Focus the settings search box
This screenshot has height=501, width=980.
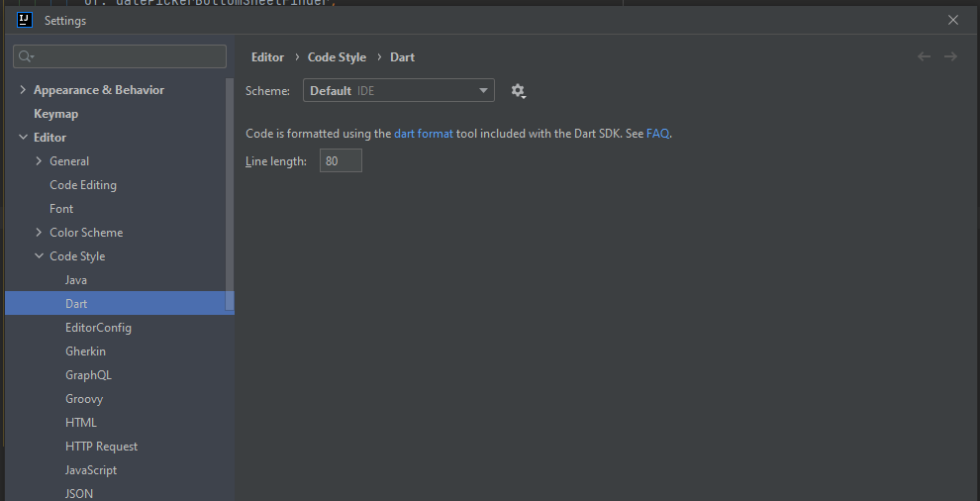pyautogui.click(x=120, y=56)
